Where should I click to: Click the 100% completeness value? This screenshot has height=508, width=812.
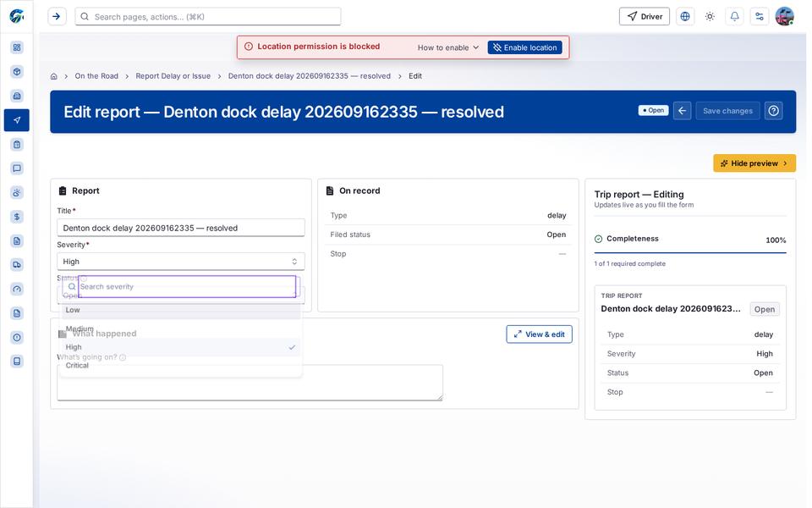pyautogui.click(x=776, y=240)
